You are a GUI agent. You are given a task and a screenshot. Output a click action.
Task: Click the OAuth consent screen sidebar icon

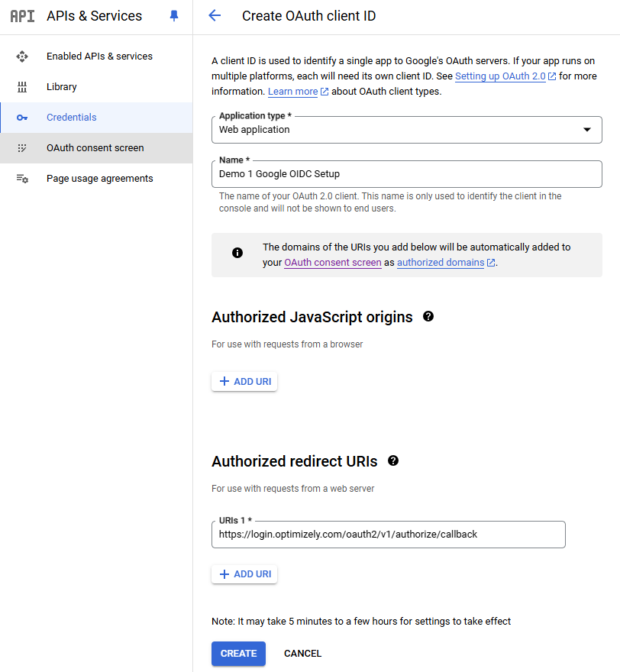[x=22, y=148]
